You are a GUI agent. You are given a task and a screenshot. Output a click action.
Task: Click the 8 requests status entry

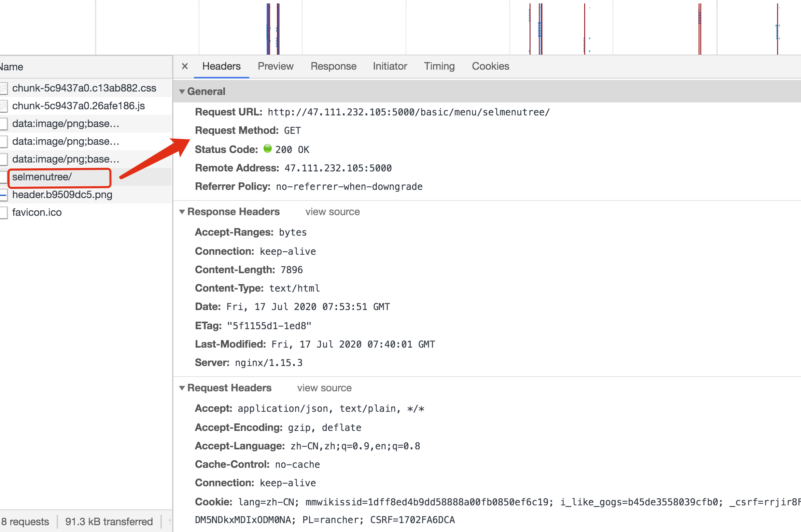coord(25,521)
